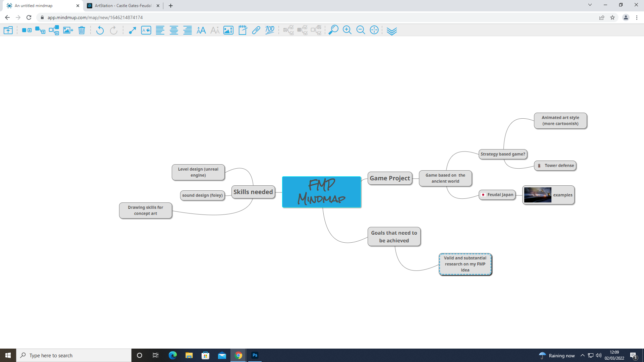The height and width of the screenshot is (362, 644).
Task: Click the paperclip attachment icon
Action: pyautogui.click(x=256, y=30)
